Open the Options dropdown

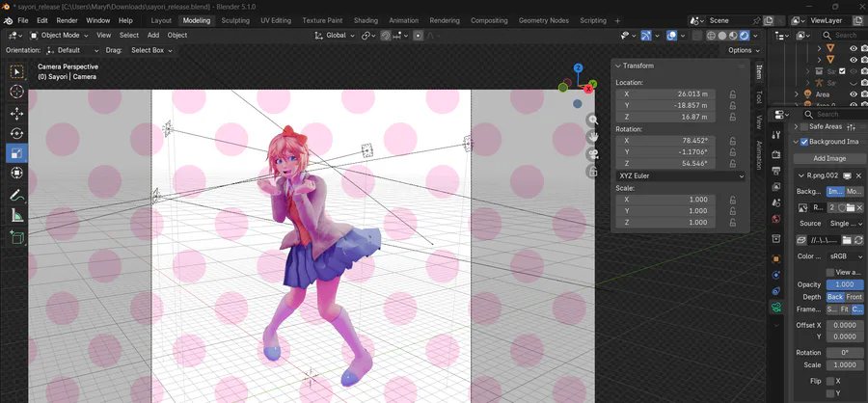click(x=744, y=50)
